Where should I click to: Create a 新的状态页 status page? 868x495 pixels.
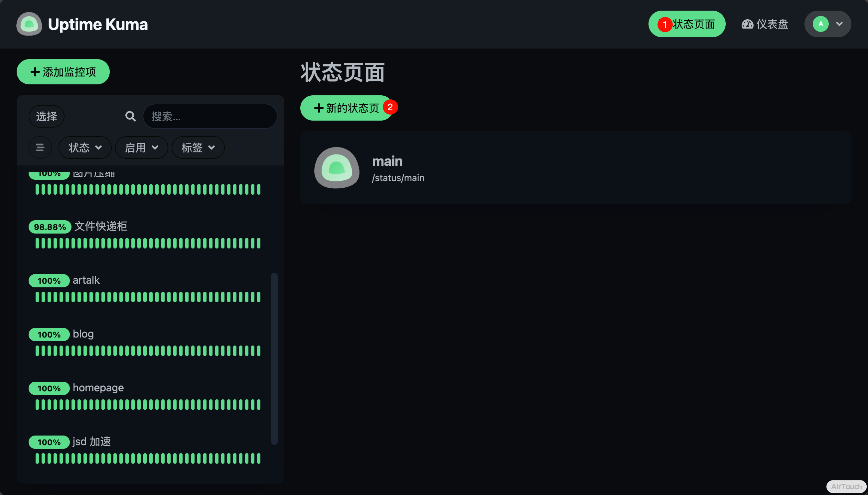click(346, 108)
